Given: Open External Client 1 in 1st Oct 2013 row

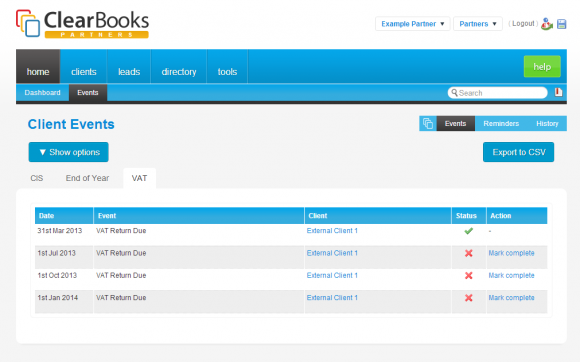Looking at the screenshot, I should [x=332, y=275].
